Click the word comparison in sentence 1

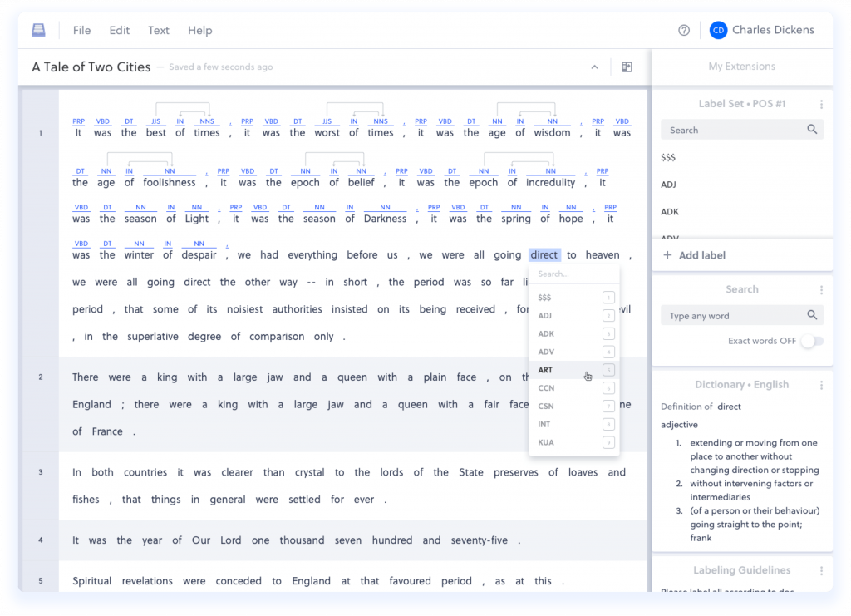(277, 337)
